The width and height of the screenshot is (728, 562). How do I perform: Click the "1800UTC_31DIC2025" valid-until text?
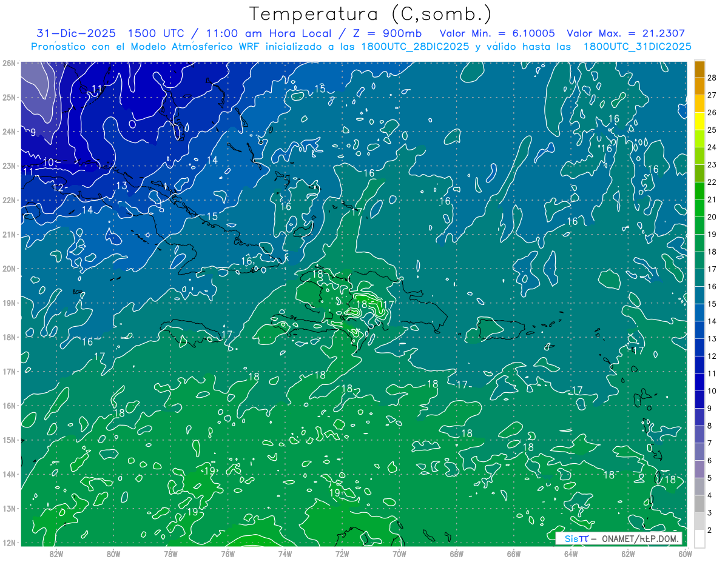pos(637,46)
